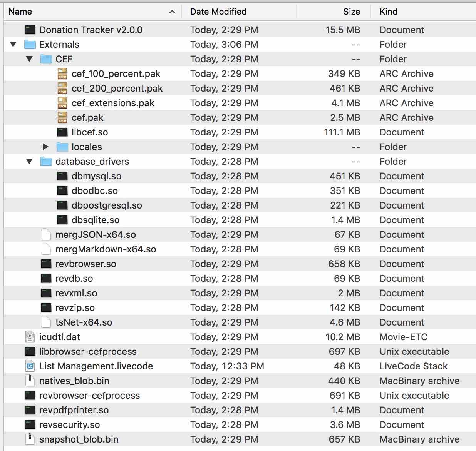Select the List Management.livecode file icon
The height and width of the screenshot is (451, 476).
(x=30, y=366)
